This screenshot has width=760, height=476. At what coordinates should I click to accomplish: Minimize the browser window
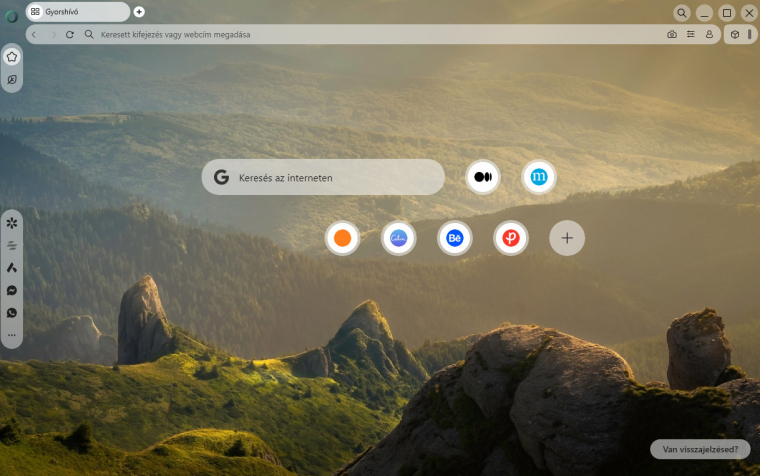(704, 13)
